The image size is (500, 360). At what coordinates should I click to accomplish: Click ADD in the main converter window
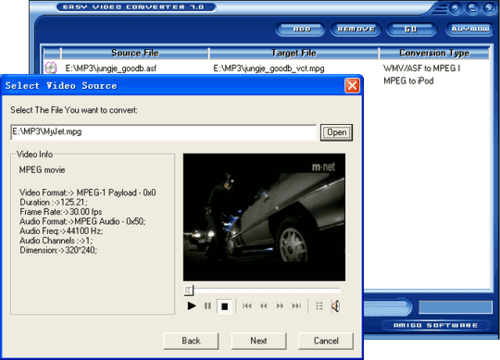point(301,29)
